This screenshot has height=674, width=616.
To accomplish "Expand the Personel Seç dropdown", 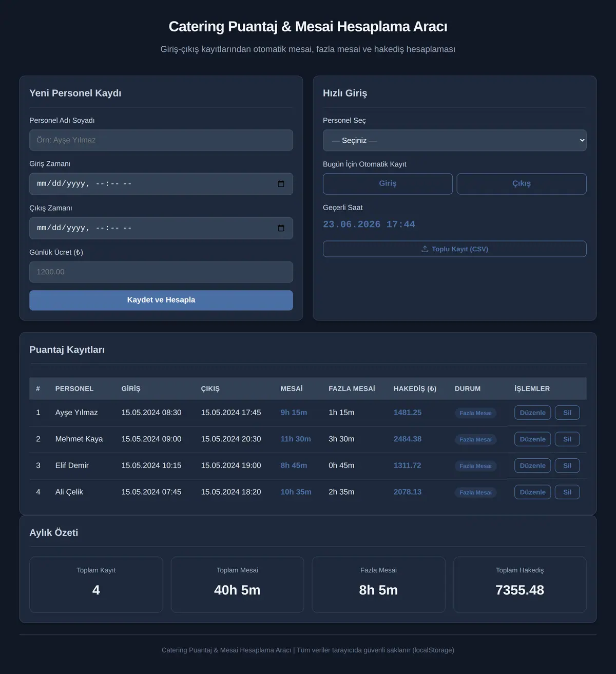I will [x=455, y=140].
